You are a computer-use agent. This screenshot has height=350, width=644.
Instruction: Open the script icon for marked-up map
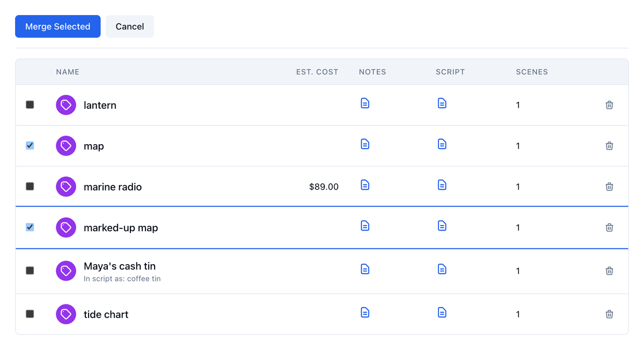[442, 226]
